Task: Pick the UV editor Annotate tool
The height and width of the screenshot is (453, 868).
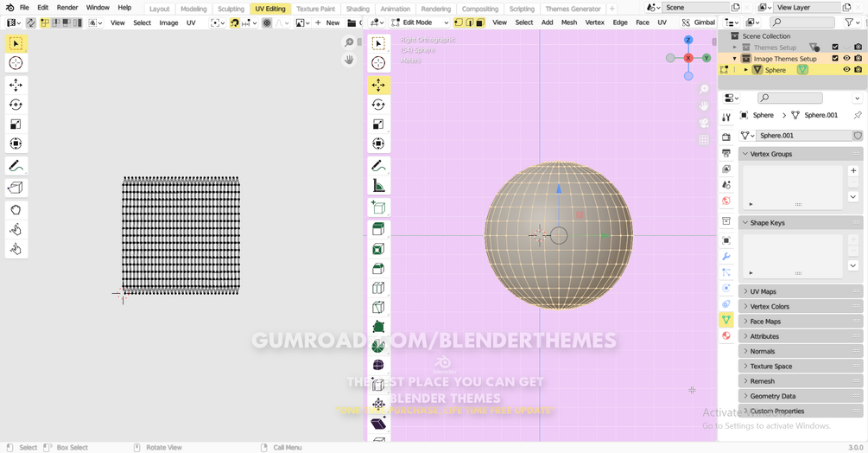Action: click(x=16, y=166)
